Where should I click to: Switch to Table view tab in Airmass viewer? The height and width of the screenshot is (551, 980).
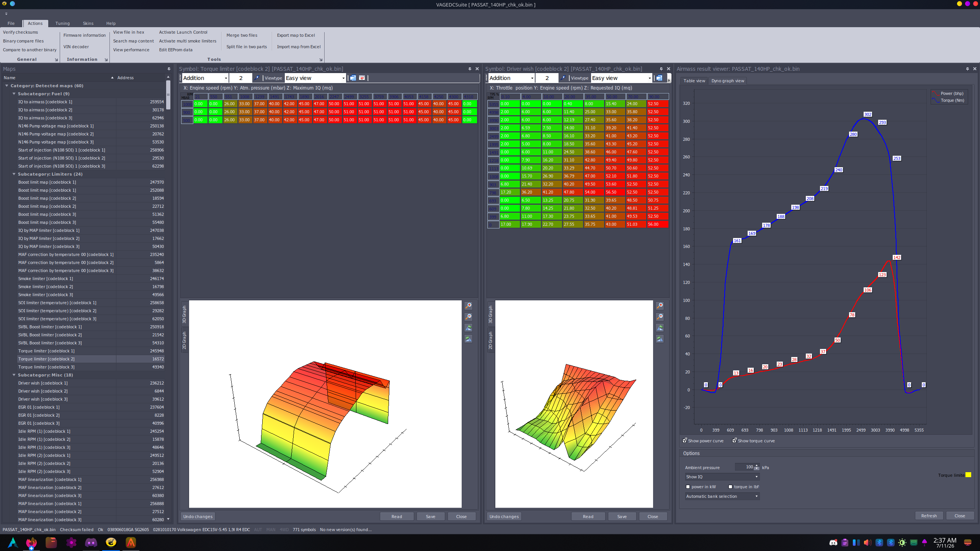(x=694, y=81)
